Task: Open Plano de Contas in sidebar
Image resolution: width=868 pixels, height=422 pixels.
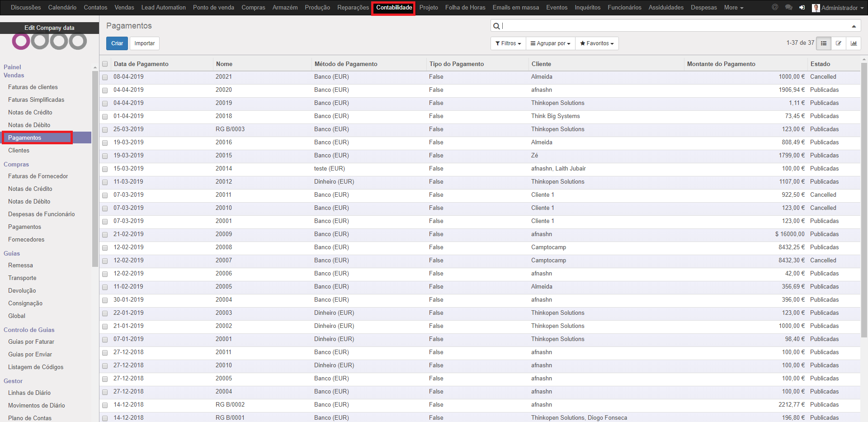Action: coord(30,418)
